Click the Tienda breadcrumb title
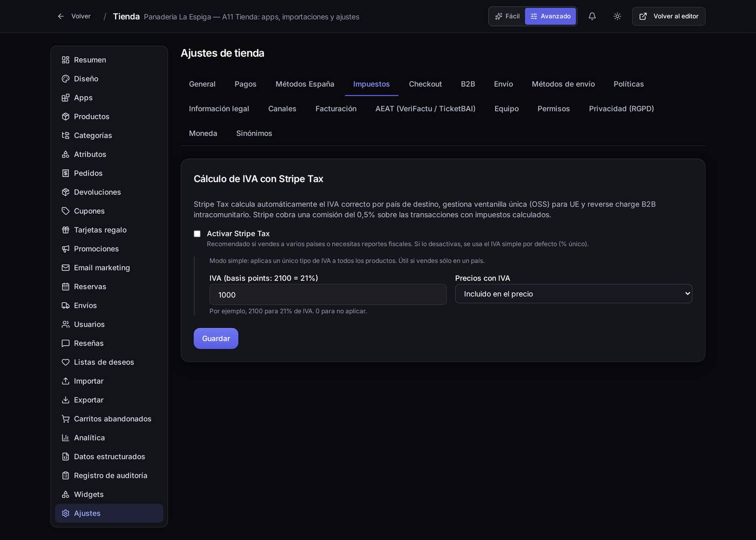Screen dimensions: 756x540 126,17
